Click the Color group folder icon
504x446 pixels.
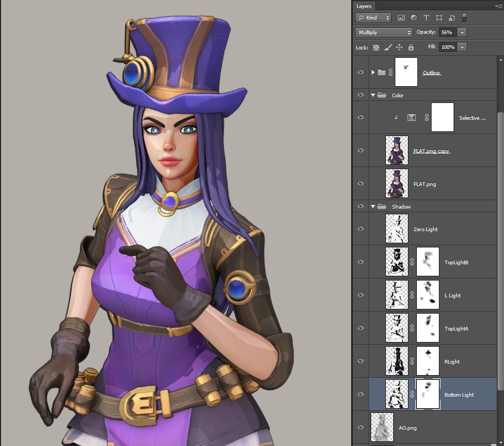(x=382, y=95)
